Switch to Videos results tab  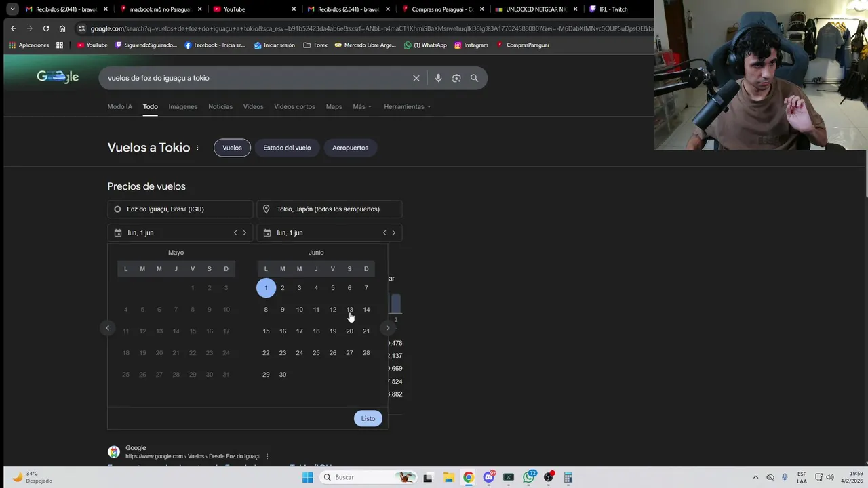point(253,106)
